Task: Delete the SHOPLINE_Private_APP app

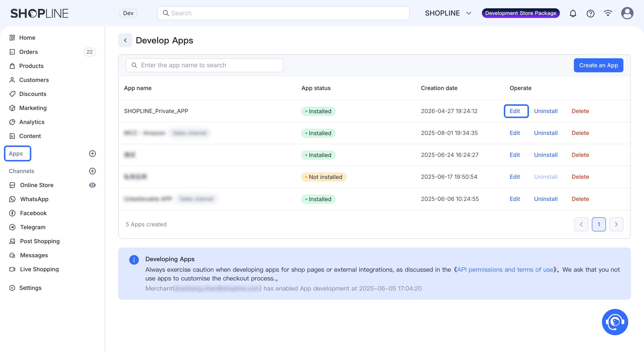Action: [580, 111]
